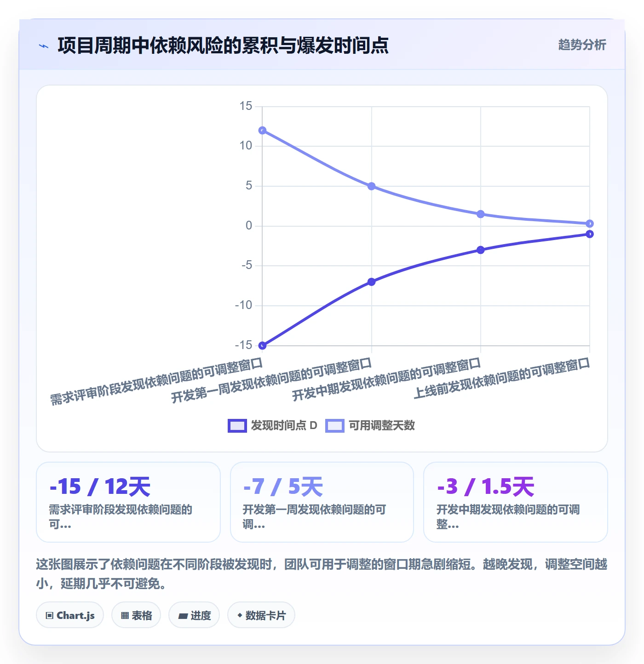Select the 发现时间点 D point at 开发中期
Screen dimensions: 644x664
481,250
